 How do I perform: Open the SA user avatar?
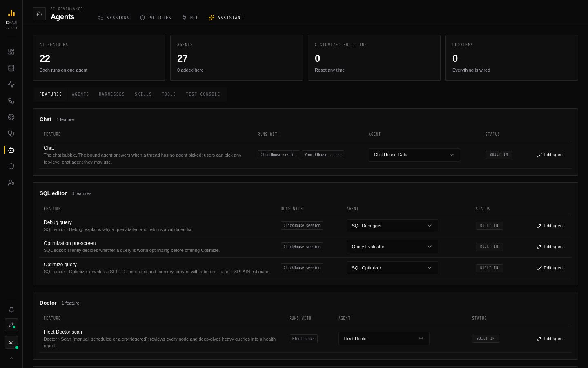[x=11, y=342]
